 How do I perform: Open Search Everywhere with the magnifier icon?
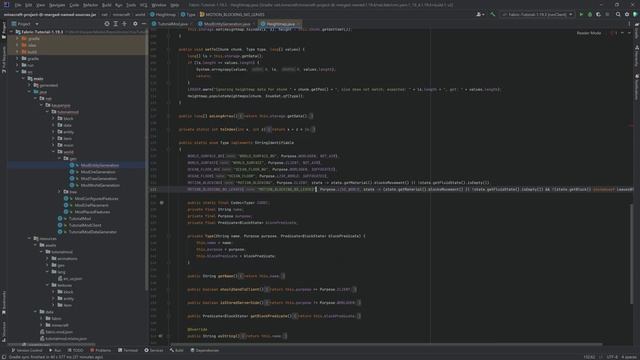pos(618,14)
